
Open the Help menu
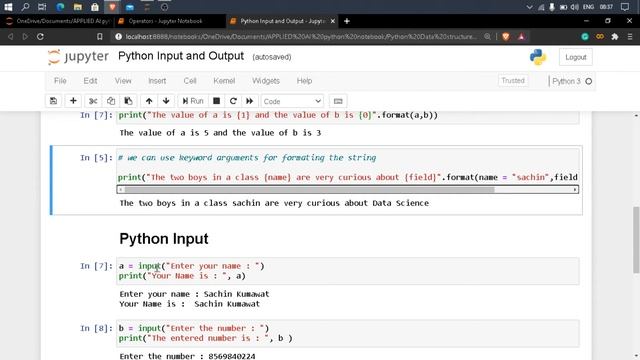pyautogui.click(x=304, y=81)
